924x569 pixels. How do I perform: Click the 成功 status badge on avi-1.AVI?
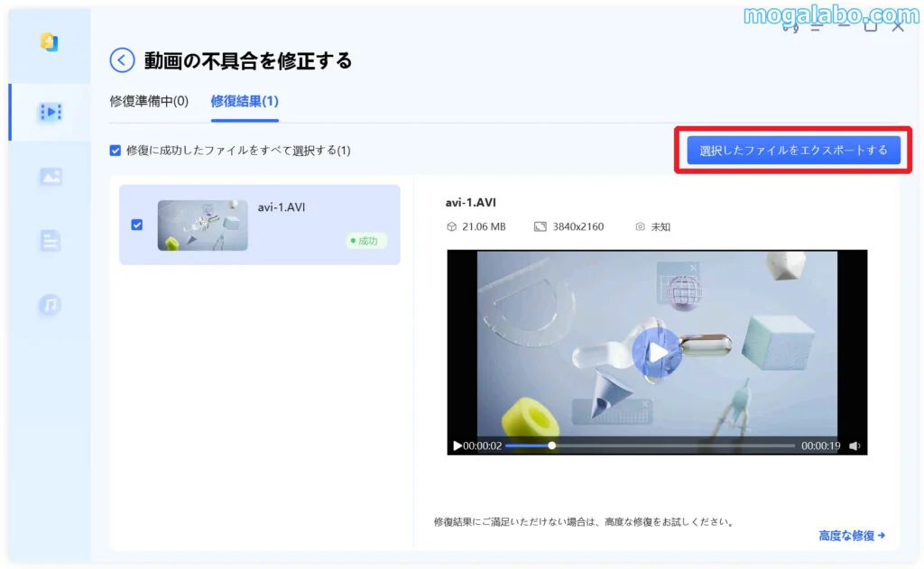367,241
